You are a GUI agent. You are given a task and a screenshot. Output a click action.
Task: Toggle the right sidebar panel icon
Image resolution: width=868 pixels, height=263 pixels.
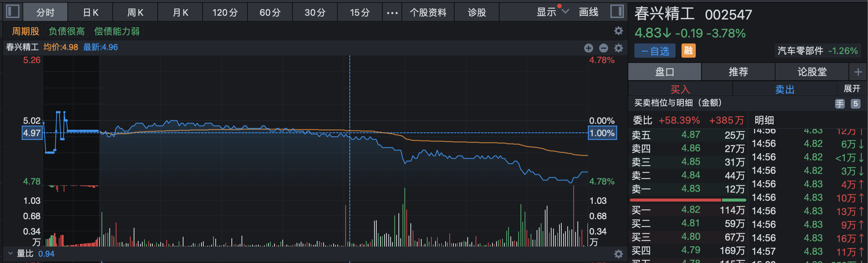tap(616, 11)
